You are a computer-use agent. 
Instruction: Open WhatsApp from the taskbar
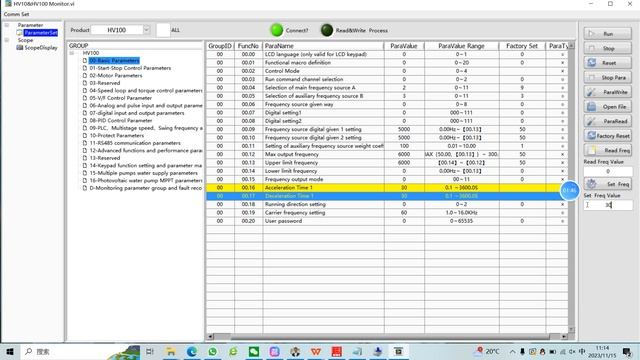click(212, 351)
